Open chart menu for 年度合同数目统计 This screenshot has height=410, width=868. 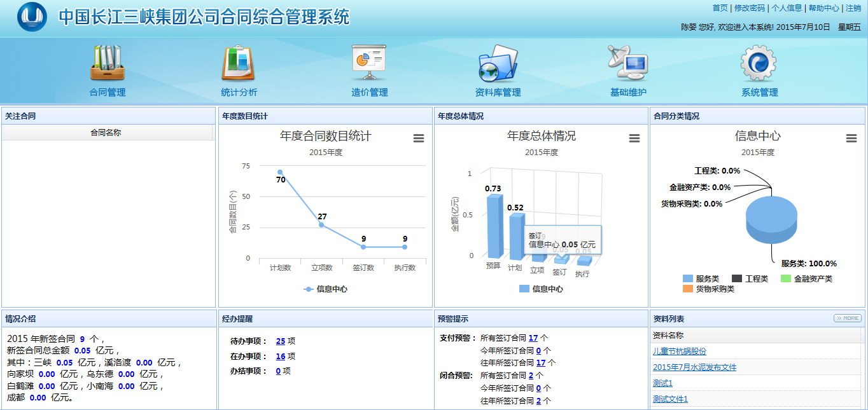coord(419,139)
